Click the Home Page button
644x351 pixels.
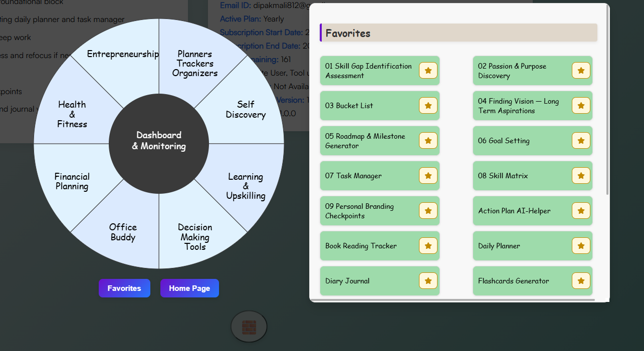click(189, 288)
